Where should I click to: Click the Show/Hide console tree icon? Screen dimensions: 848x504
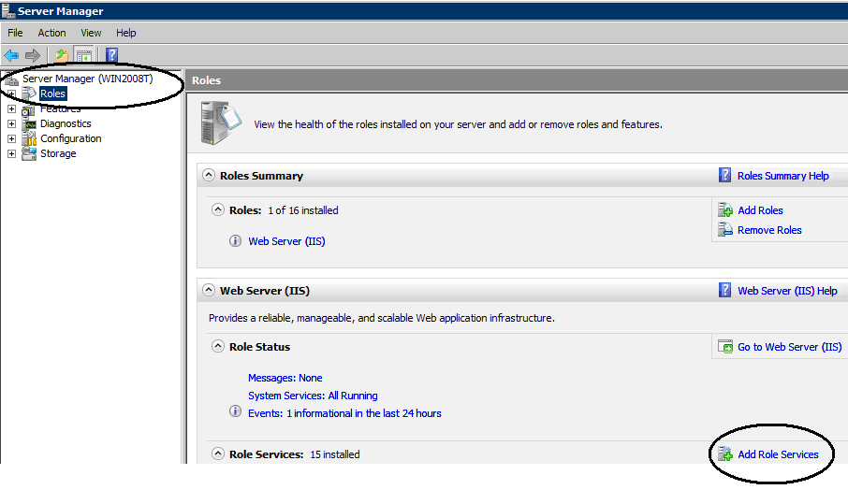pyautogui.click(x=83, y=55)
